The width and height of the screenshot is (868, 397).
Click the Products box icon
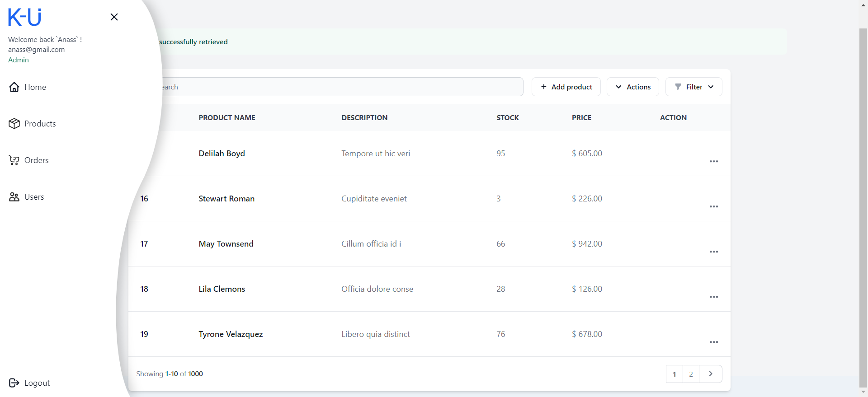[14, 124]
